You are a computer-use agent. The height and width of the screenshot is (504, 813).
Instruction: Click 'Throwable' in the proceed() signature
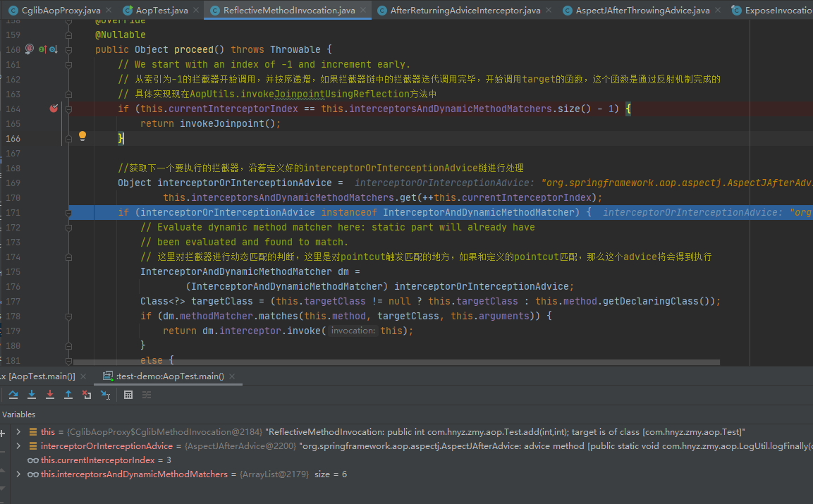(x=295, y=50)
